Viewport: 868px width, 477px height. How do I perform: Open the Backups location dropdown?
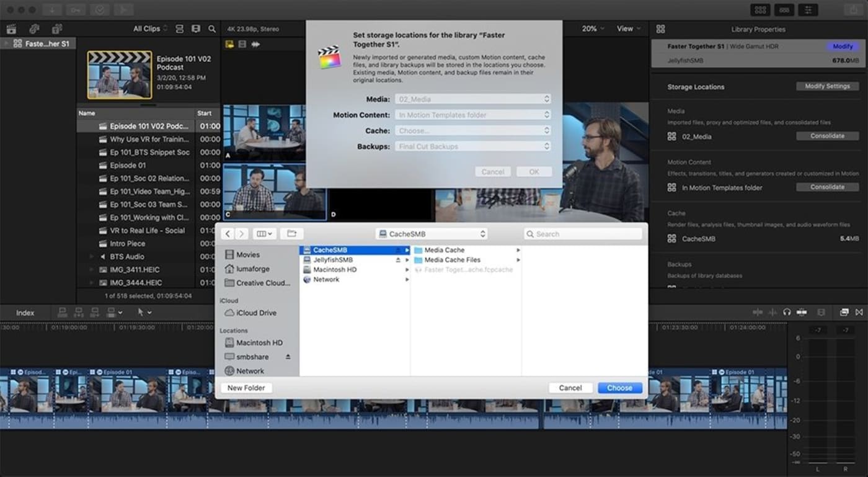pyautogui.click(x=472, y=146)
